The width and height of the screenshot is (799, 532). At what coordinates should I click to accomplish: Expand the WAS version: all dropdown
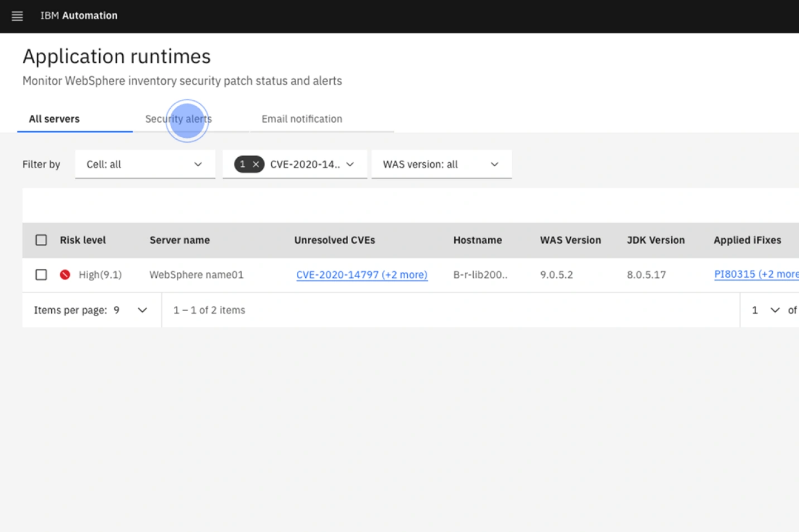pyautogui.click(x=441, y=165)
